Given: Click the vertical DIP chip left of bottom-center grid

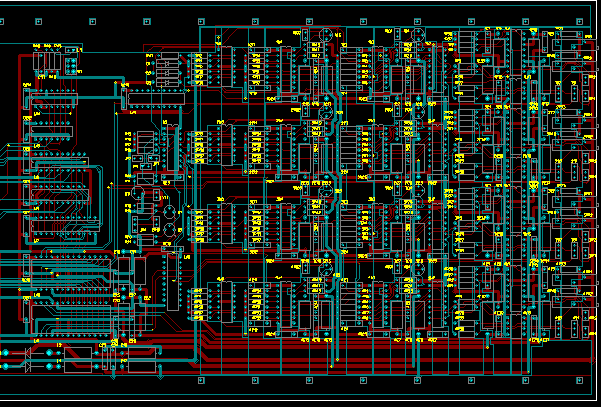Looking at the screenshot, I should (x=170, y=283).
